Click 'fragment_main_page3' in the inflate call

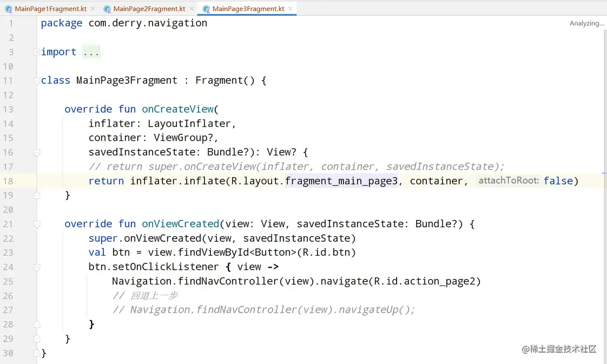coord(341,181)
